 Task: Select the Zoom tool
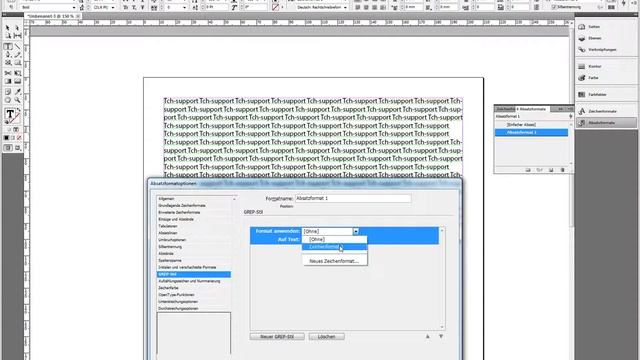[17, 100]
